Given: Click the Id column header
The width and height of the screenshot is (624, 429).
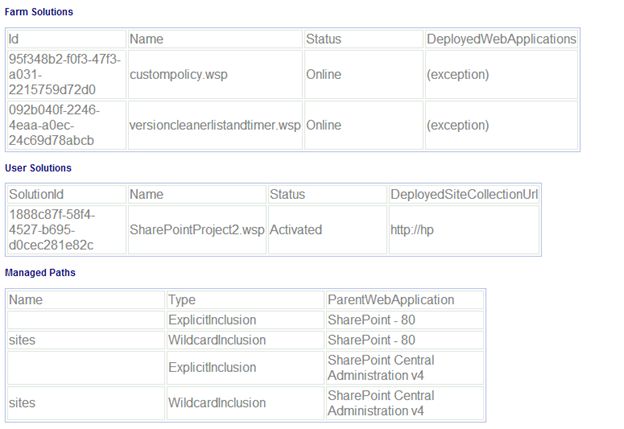Looking at the screenshot, I should pos(14,39).
